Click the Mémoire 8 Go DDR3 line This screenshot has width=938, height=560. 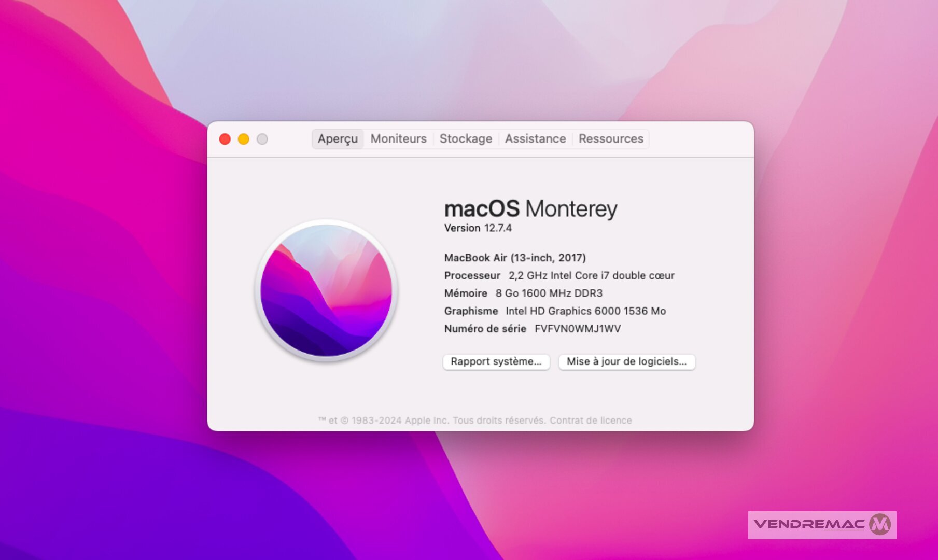523,293
